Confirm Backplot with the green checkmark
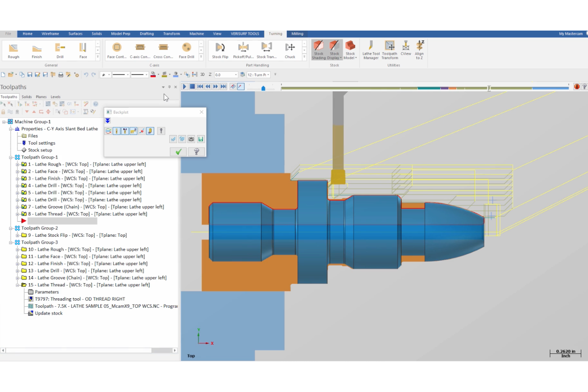The width and height of the screenshot is (588, 392). click(x=178, y=152)
